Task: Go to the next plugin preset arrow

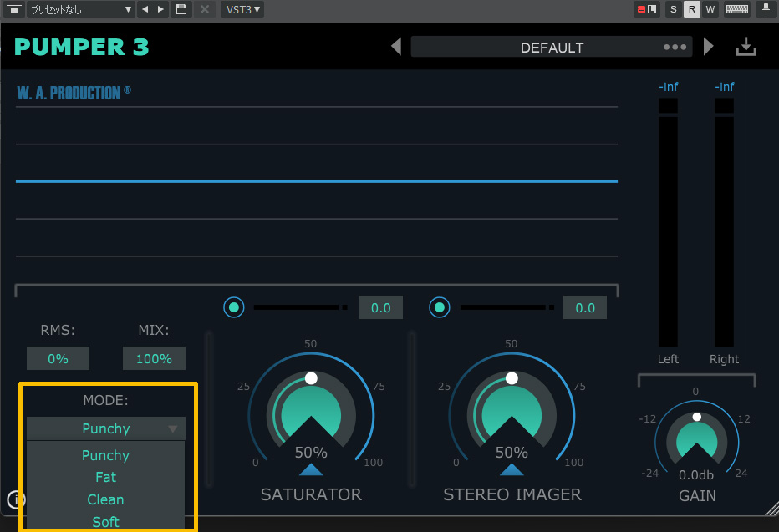Action: 709,47
